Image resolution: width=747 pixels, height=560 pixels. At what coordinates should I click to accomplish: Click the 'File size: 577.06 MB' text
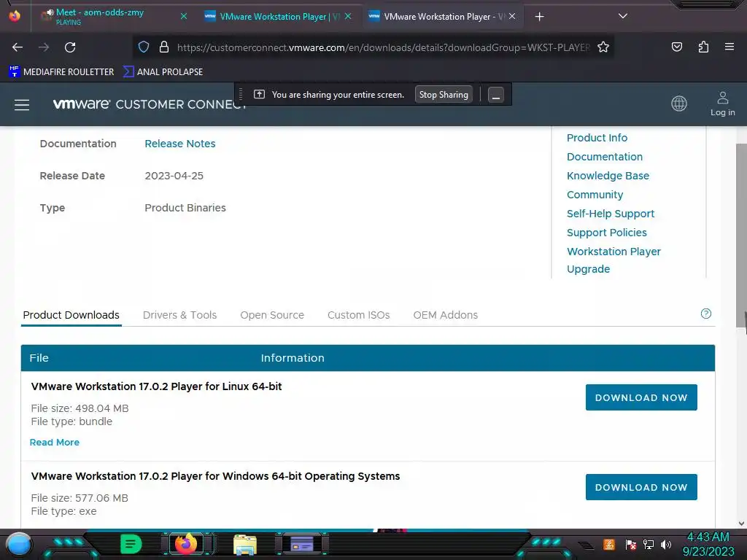tap(80, 498)
